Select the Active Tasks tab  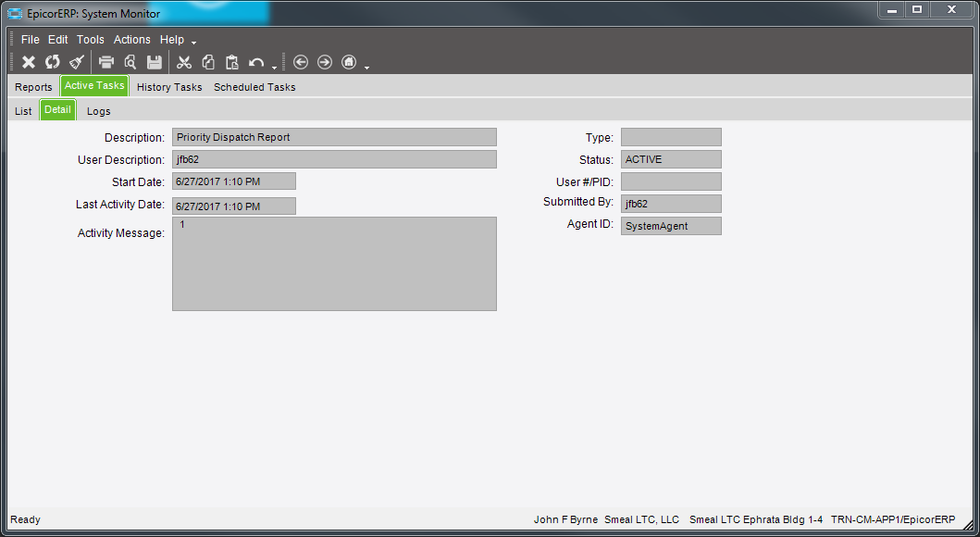pyautogui.click(x=94, y=86)
